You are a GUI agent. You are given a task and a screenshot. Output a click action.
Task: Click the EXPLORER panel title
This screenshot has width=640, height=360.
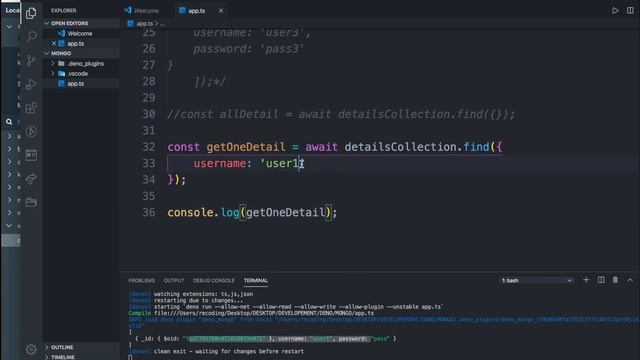(64, 11)
